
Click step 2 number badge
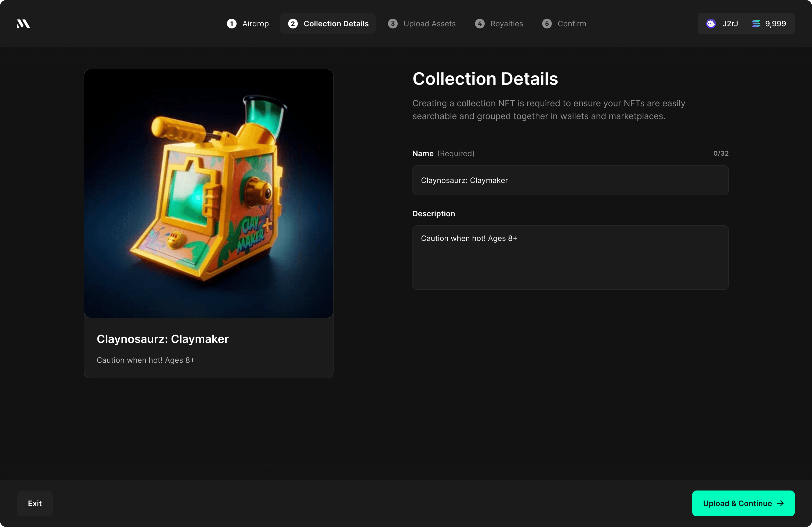293,24
